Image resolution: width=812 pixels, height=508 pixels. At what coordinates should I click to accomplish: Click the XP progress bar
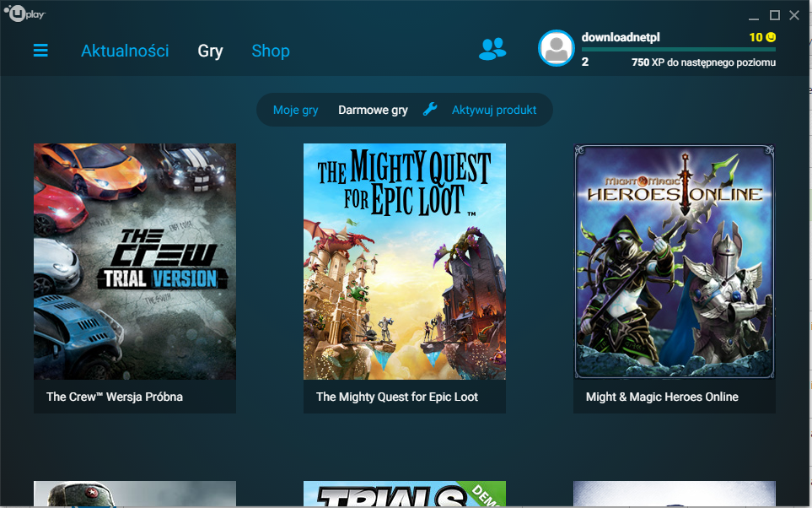click(x=679, y=50)
